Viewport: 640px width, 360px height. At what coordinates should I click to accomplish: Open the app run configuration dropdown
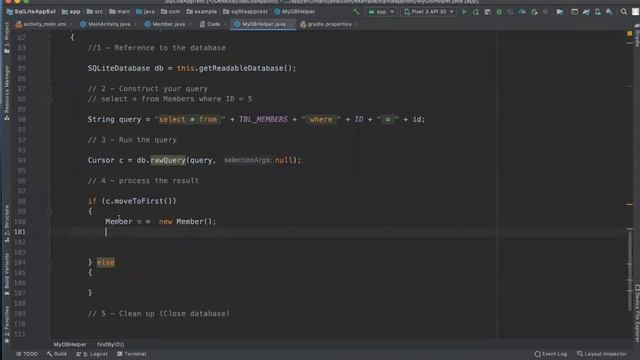pos(381,12)
